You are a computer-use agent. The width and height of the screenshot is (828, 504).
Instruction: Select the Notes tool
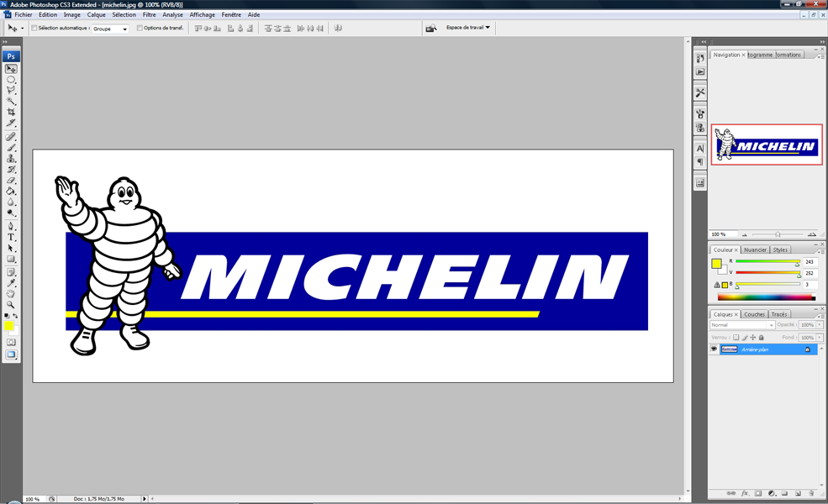pyautogui.click(x=11, y=272)
